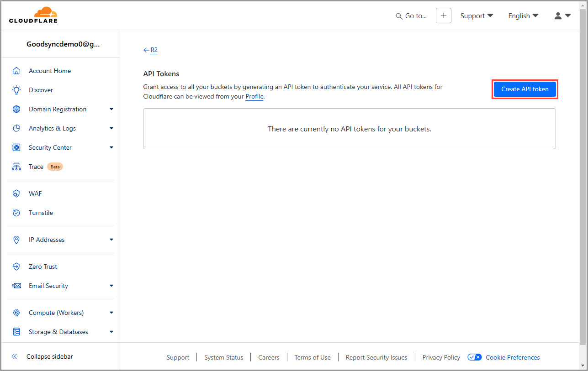Viewport: 588px width, 371px height.
Task: Expand the Storage & Databases submenu arrow
Action: (x=111, y=332)
